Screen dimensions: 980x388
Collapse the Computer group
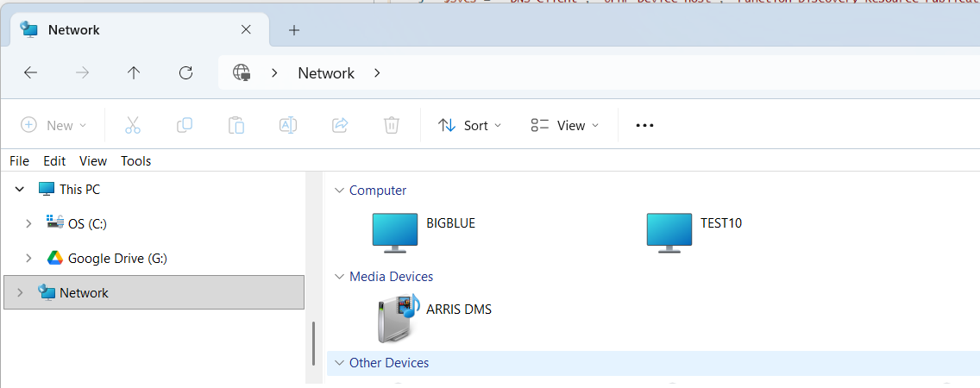tap(339, 190)
